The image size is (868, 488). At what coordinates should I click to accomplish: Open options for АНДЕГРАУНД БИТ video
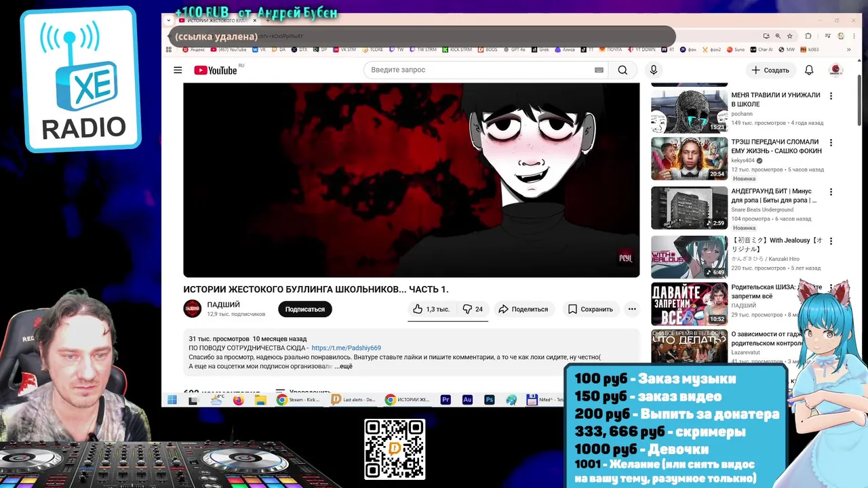(831, 192)
